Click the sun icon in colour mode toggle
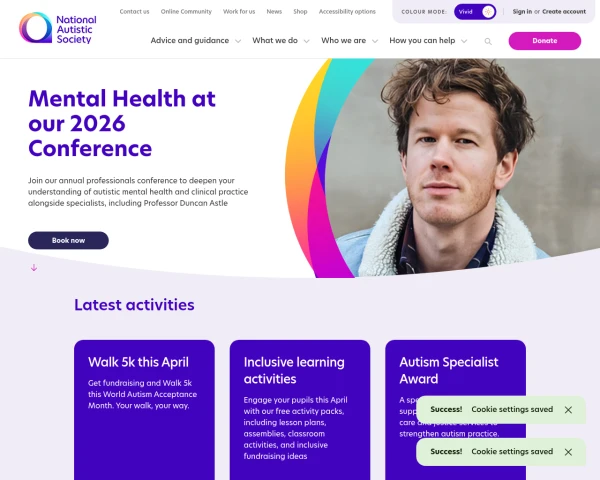 [x=488, y=12]
